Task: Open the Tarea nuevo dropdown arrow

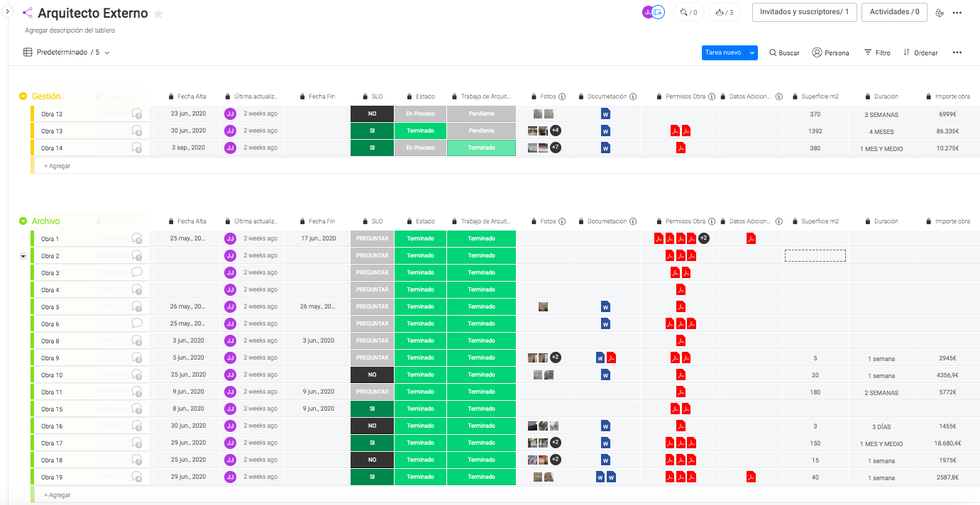Action: point(751,52)
